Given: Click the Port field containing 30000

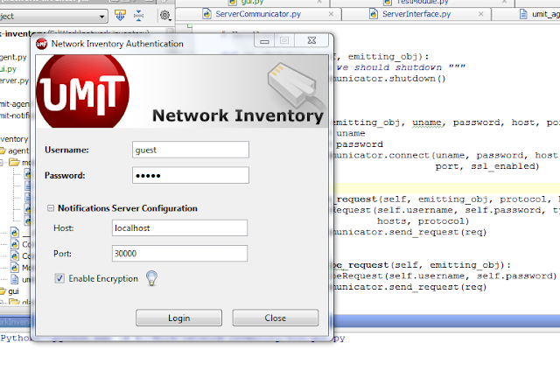Looking at the screenshot, I should point(179,254).
